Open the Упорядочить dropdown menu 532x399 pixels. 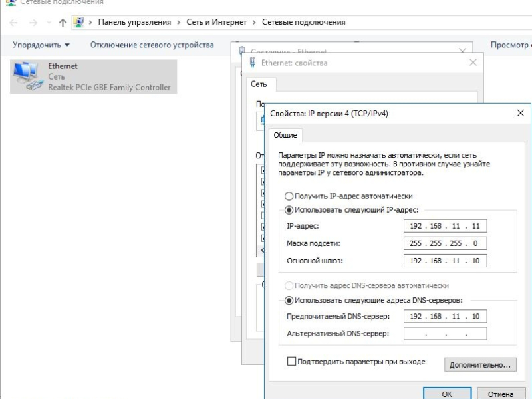tap(41, 45)
